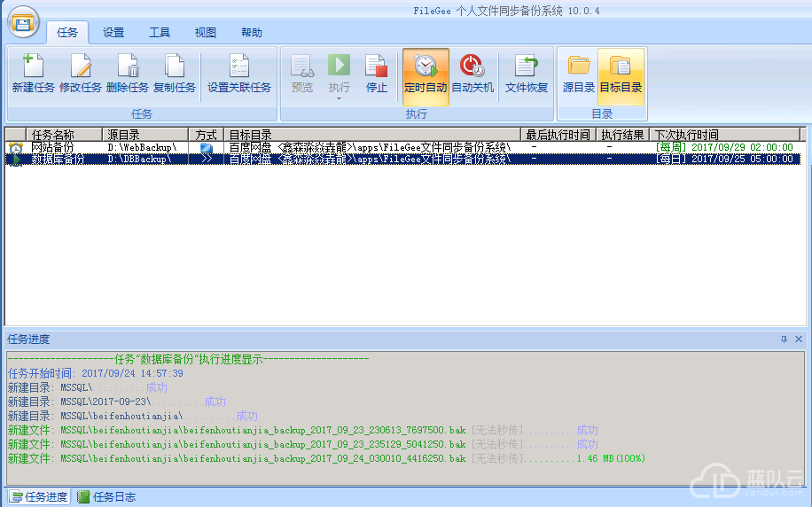Switch to the 任务进度 bottom tab
This screenshot has width=812, height=507.
39,497
